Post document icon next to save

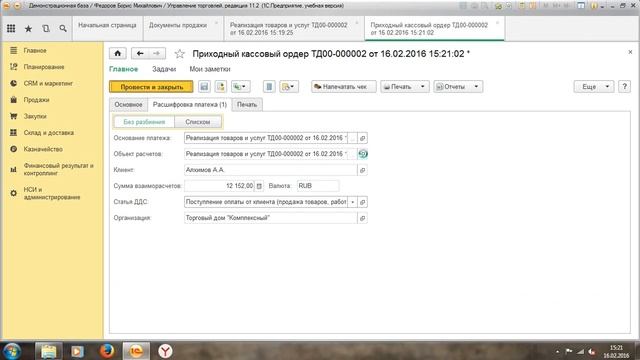(221, 87)
